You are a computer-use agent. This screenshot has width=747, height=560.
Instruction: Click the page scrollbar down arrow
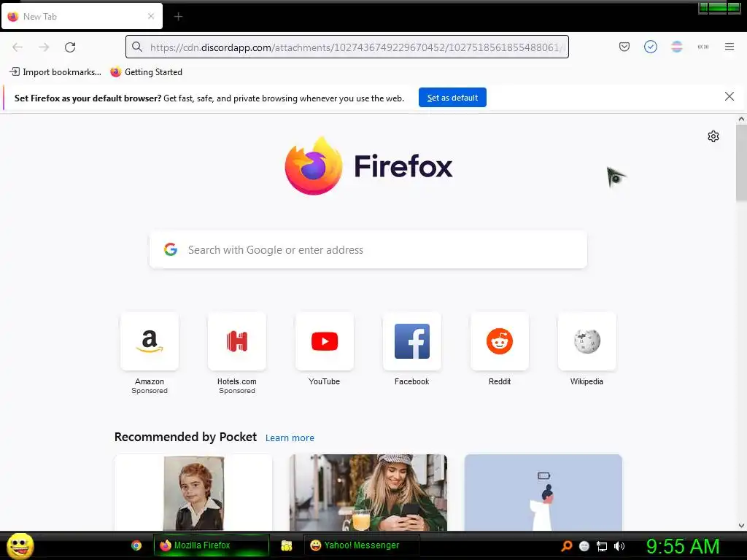741,525
